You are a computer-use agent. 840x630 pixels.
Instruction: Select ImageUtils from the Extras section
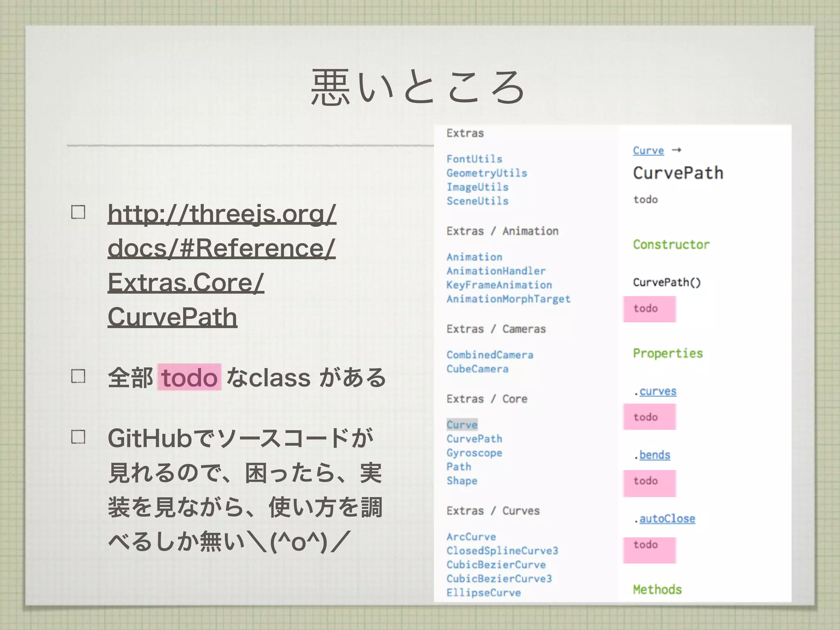(477, 187)
